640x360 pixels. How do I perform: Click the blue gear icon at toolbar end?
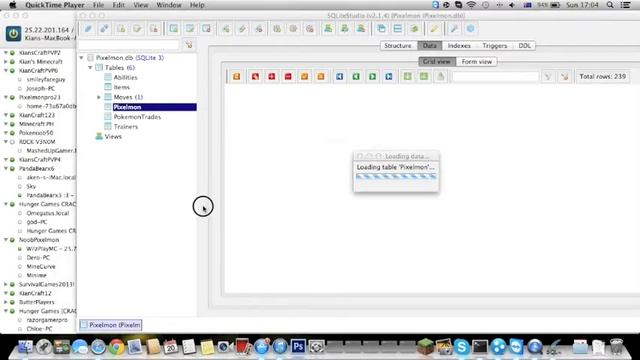tap(470, 29)
